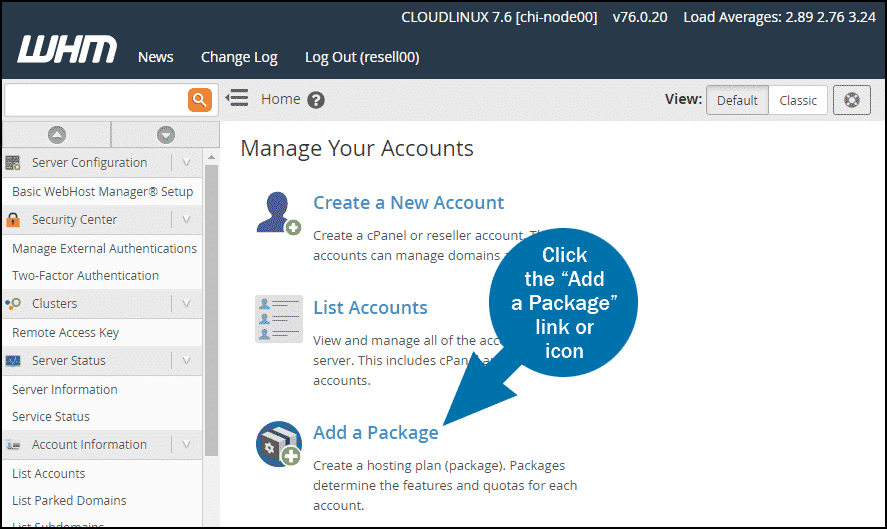Click the Clusters section icon

[13, 304]
